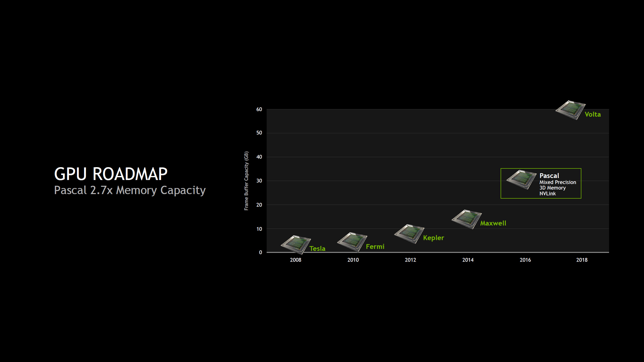Click the Volta GPU chip icon

tap(571, 110)
